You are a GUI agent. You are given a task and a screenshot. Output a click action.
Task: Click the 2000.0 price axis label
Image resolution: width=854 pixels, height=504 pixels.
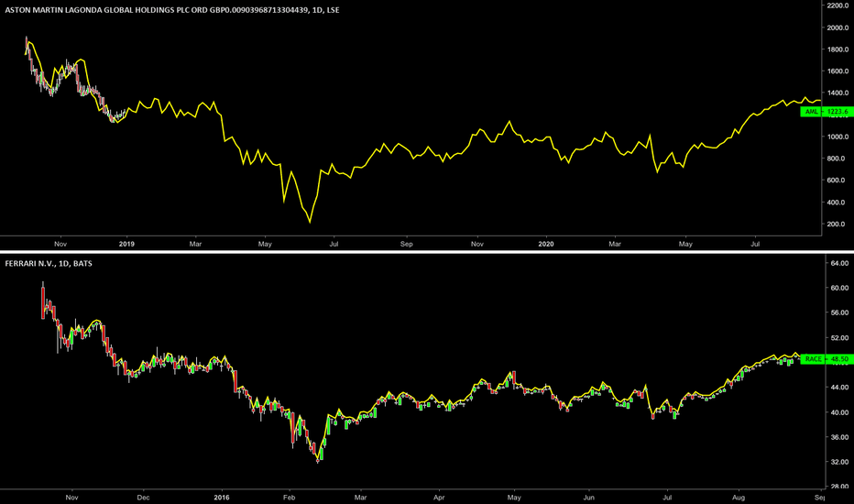pos(838,27)
